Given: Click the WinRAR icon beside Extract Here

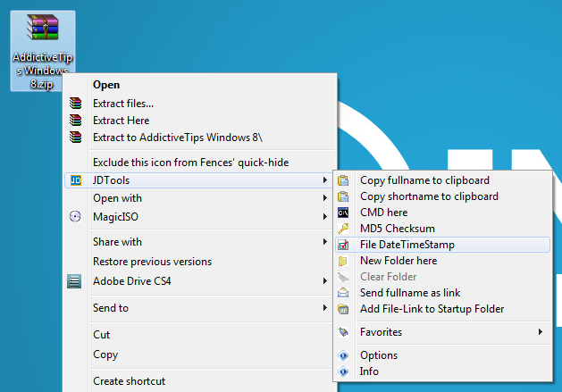Looking at the screenshot, I should click(x=75, y=120).
